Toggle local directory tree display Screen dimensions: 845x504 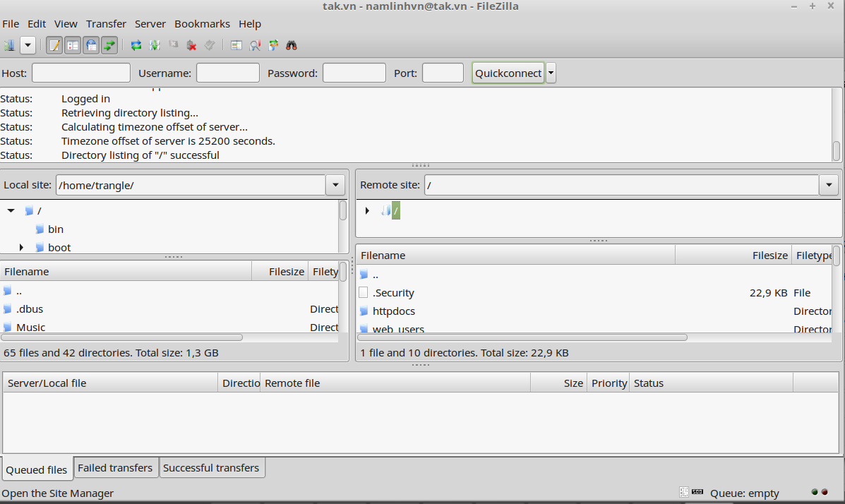pos(73,45)
